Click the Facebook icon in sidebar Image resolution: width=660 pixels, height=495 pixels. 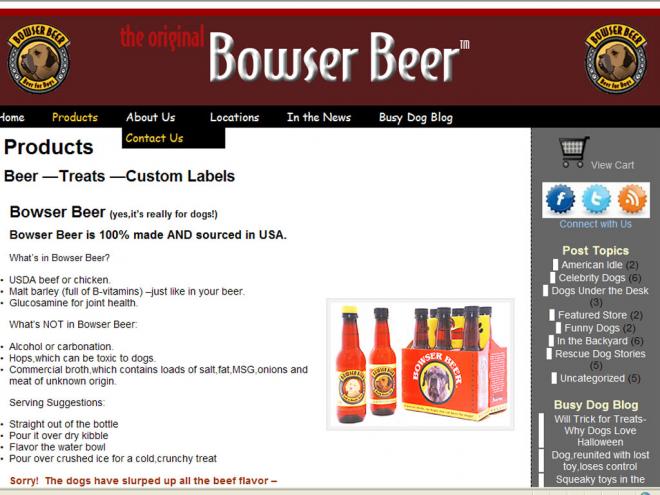click(560, 199)
